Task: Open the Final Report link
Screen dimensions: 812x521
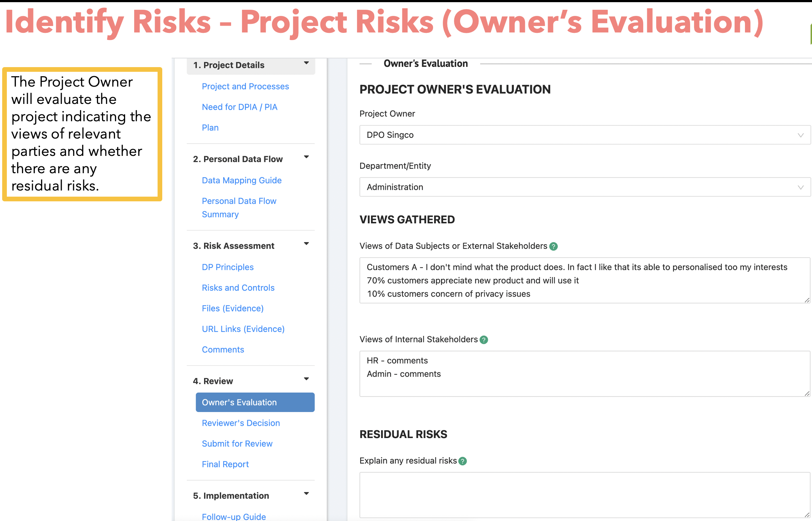Action: click(x=225, y=464)
